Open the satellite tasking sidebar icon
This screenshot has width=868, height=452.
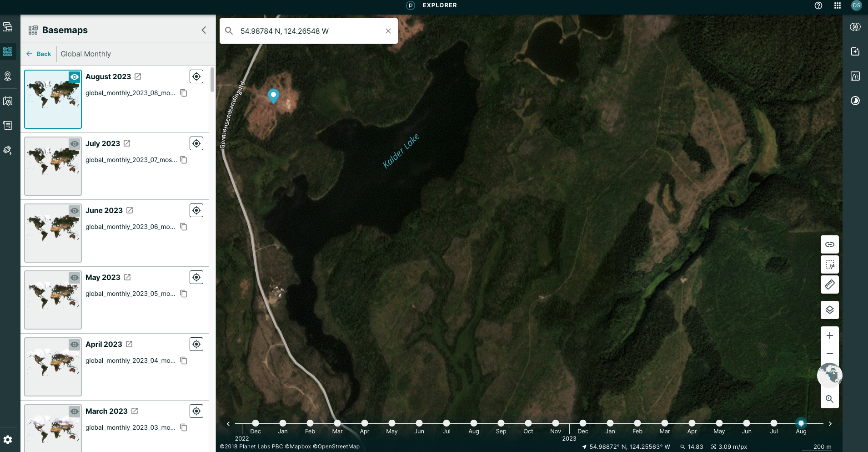(8, 150)
